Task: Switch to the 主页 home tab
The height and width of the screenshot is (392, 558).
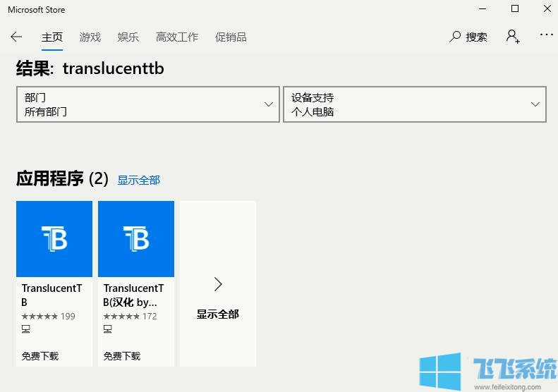Action: (52, 37)
